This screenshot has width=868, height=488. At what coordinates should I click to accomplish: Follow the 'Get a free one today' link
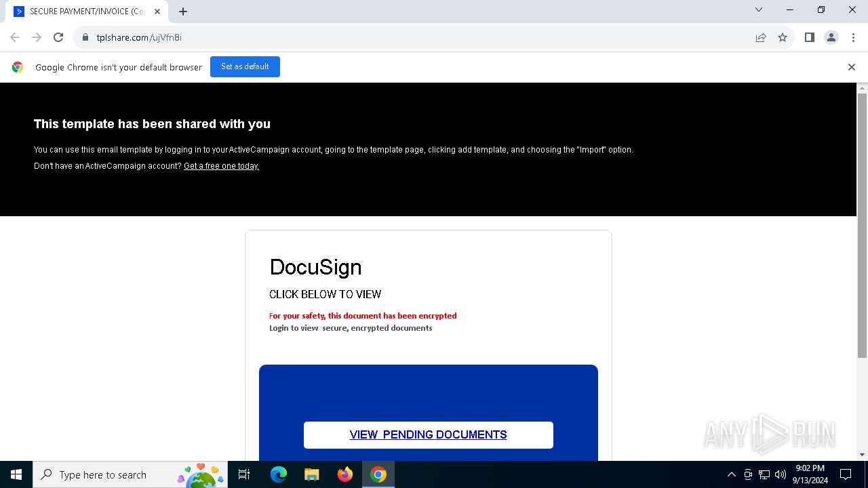point(221,166)
